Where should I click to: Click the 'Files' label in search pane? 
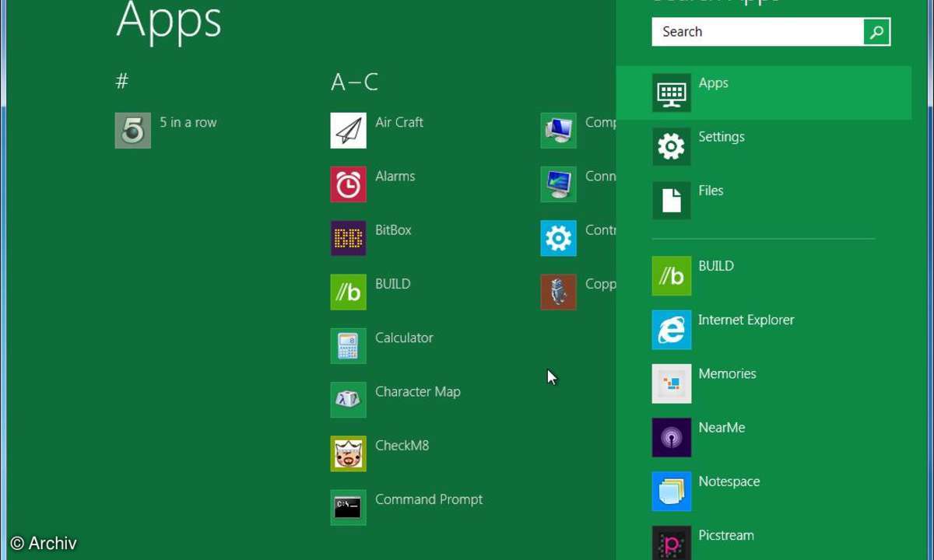pos(711,190)
